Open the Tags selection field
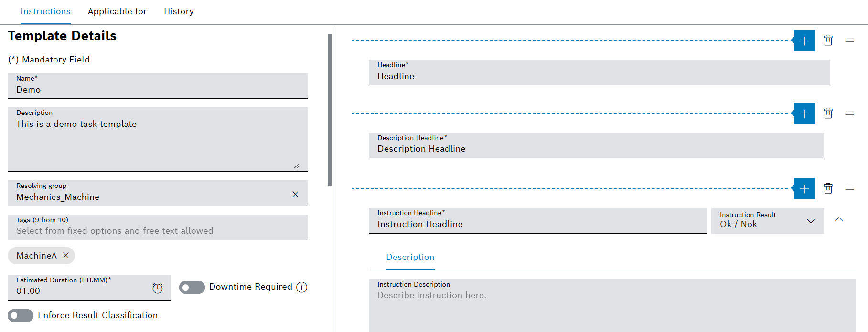 158,231
